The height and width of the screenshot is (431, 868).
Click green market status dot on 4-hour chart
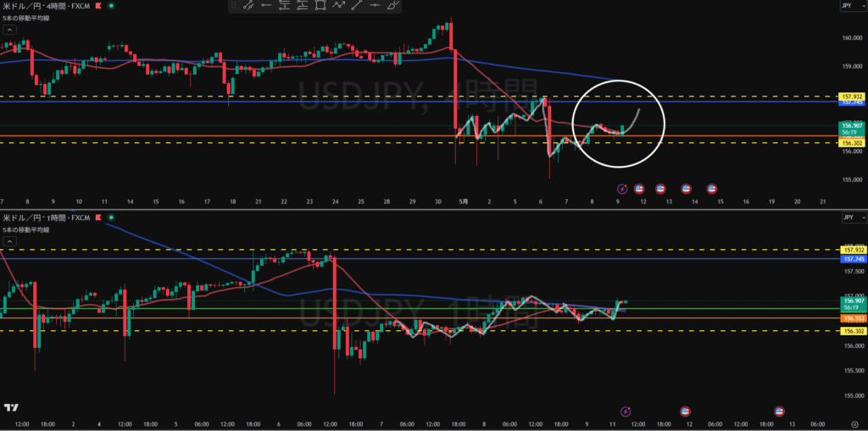click(111, 5)
